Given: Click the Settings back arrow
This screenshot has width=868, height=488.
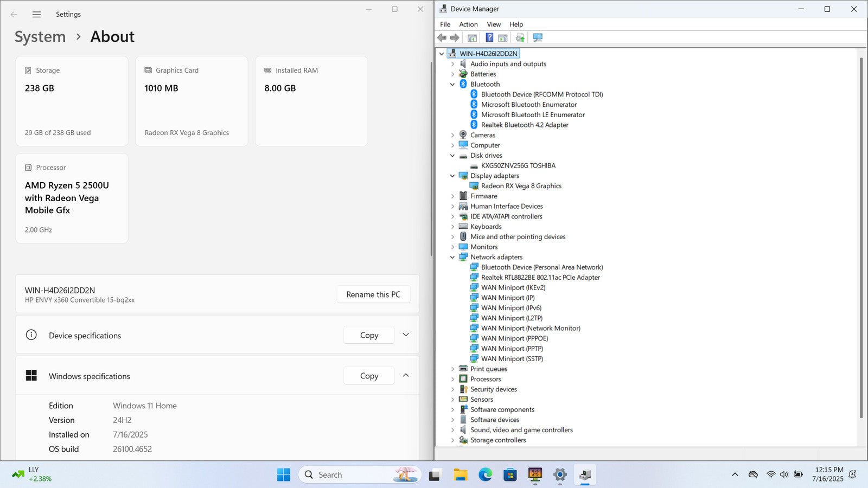Looking at the screenshot, I should pos(14,15).
